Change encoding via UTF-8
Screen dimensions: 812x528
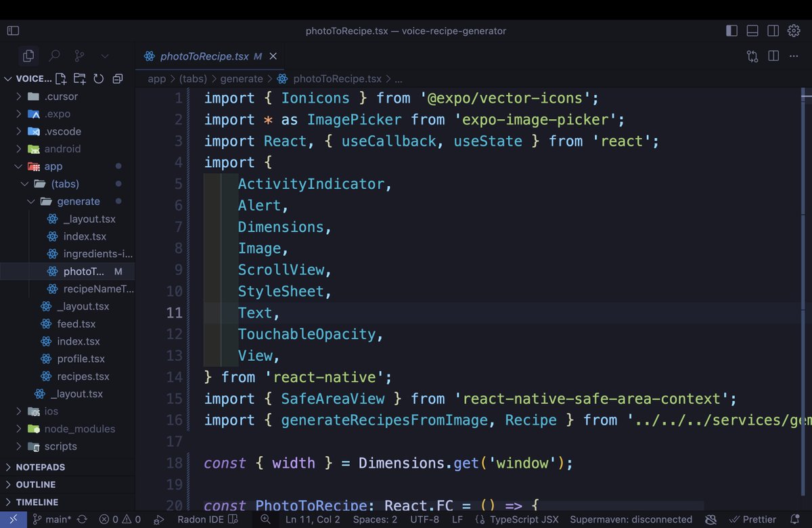click(x=424, y=519)
